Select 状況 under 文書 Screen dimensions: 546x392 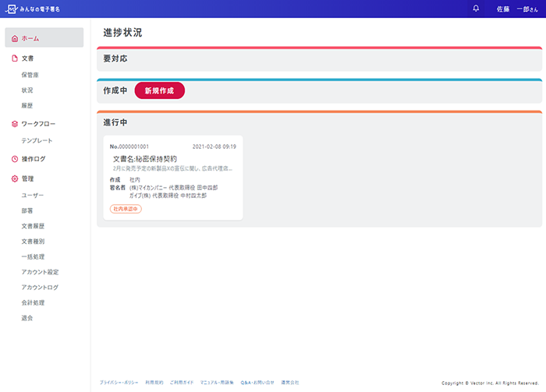27,90
